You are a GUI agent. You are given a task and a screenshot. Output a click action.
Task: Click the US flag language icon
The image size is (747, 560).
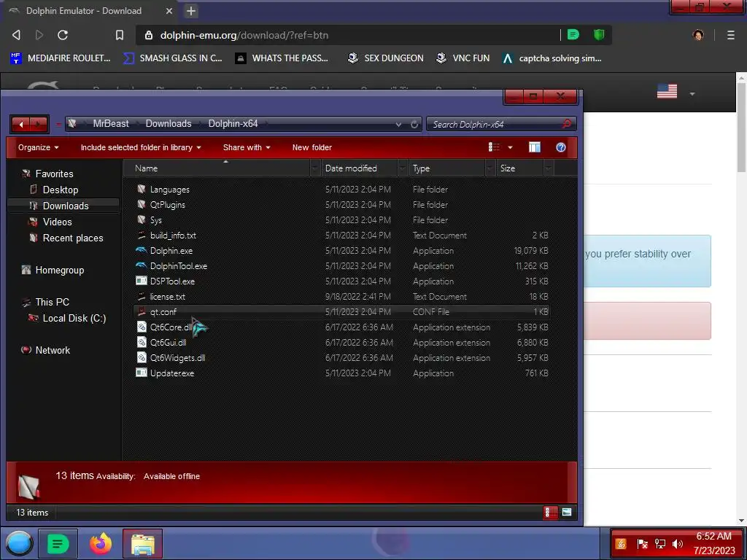pos(667,91)
